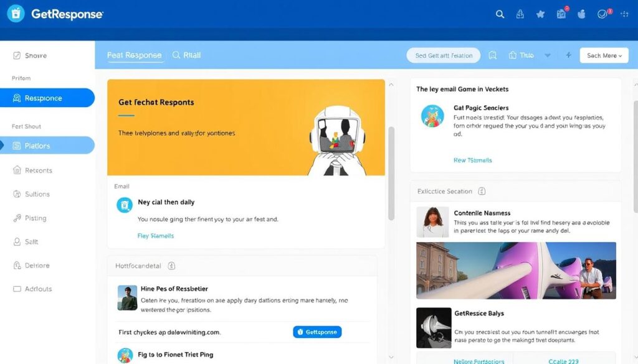This screenshot has width=638, height=364.
Task: Click the blue Gettsponse button
Action: pyautogui.click(x=317, y=332)
